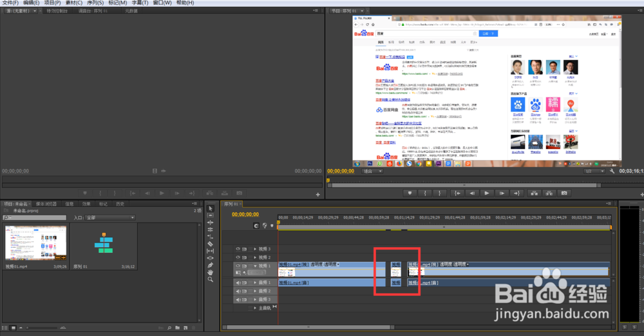Open Program monitor button editor plus
This screenshot has width=644, height=336.
point(642,195)
